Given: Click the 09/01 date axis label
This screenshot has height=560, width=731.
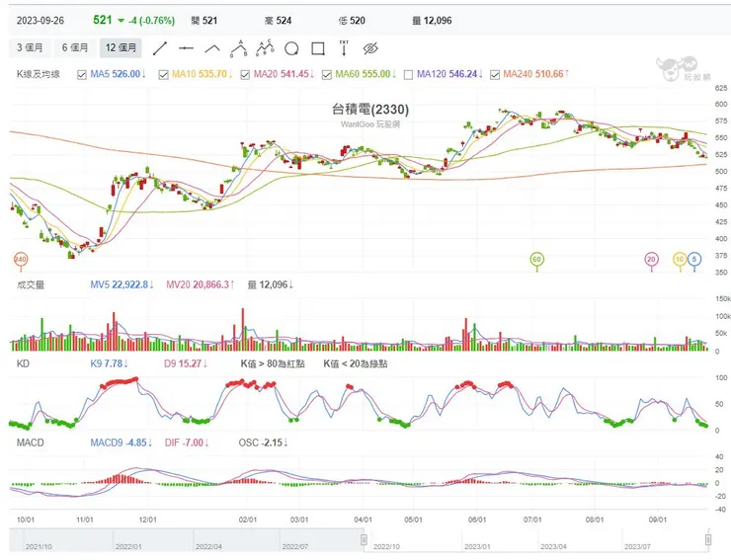Looking at the screenshot, I should click(x=657, y=520).
